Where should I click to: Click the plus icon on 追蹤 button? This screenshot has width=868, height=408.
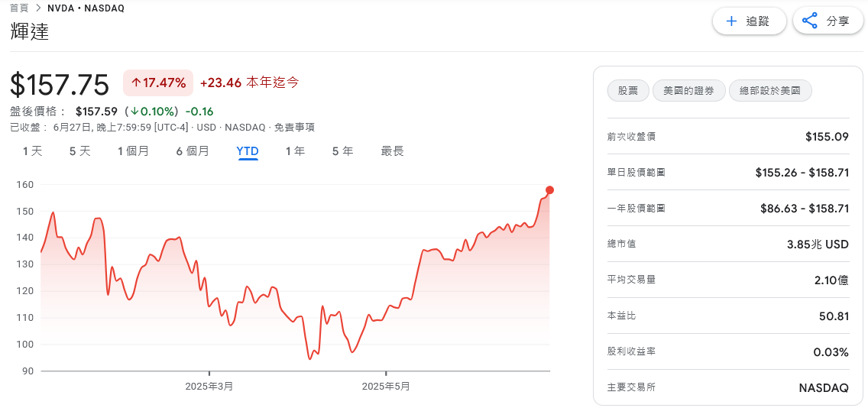click(x=731, y=21)
